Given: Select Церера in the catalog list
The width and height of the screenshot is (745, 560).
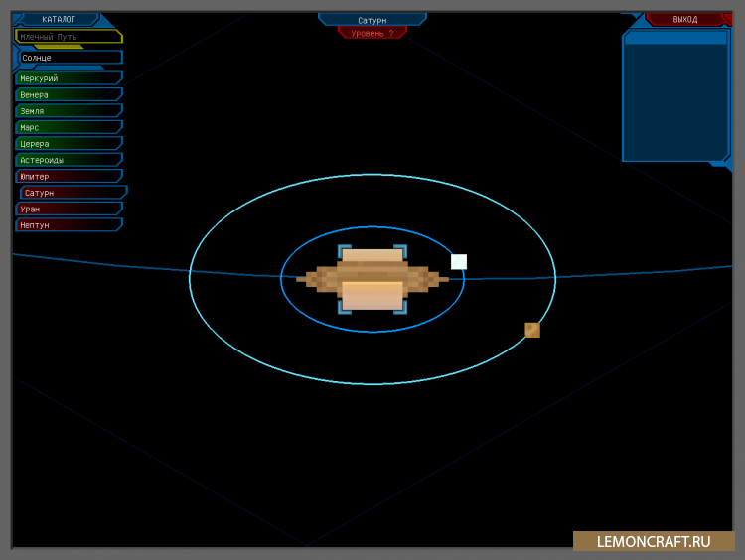Looking at the screenshot, I should pos(68,144).
